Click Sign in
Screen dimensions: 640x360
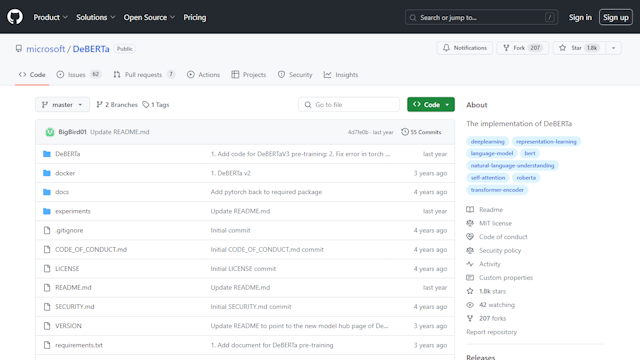580,17
